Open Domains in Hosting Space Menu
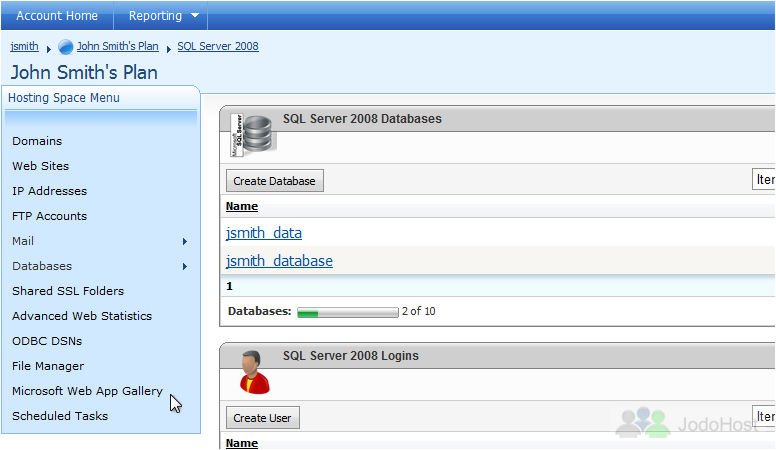Screen dimensions: 776x450 click(37, 141)
